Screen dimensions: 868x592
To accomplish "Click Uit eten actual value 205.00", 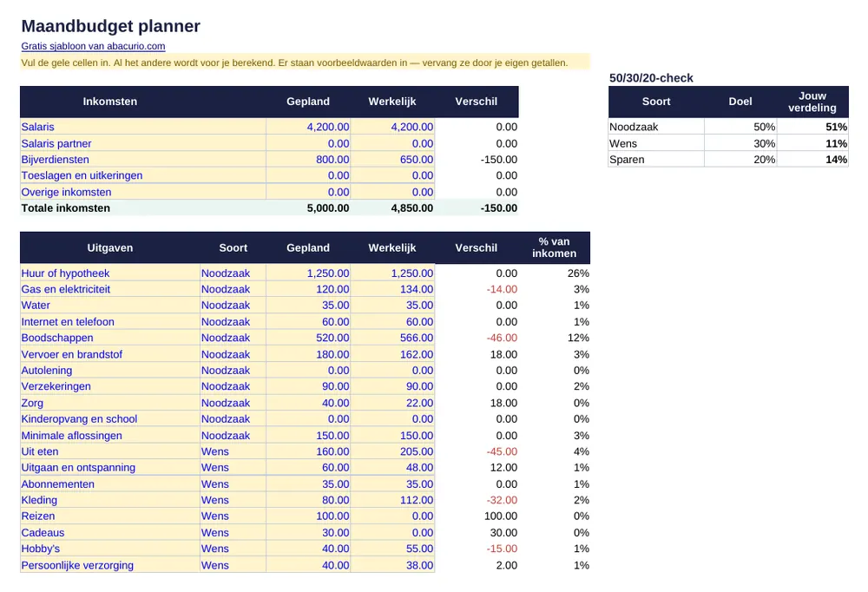I will [392, 451].
